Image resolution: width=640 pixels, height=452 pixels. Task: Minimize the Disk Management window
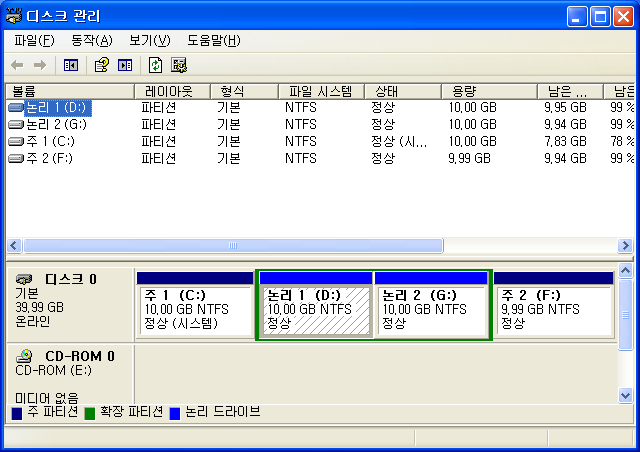point(577,16)
